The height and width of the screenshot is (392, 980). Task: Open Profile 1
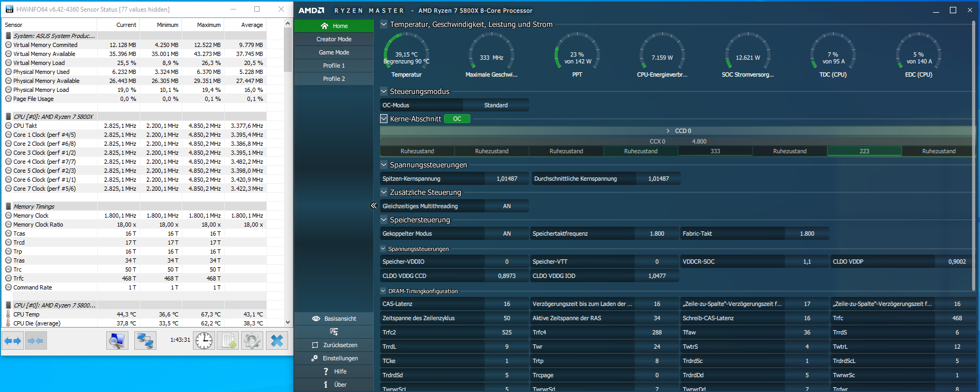pos(334,66)
